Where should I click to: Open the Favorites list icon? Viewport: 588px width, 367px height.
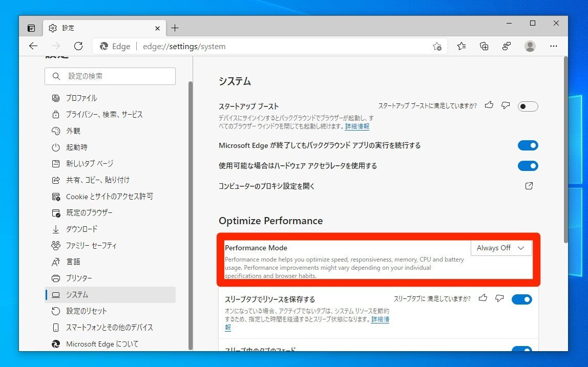(461, 46)
